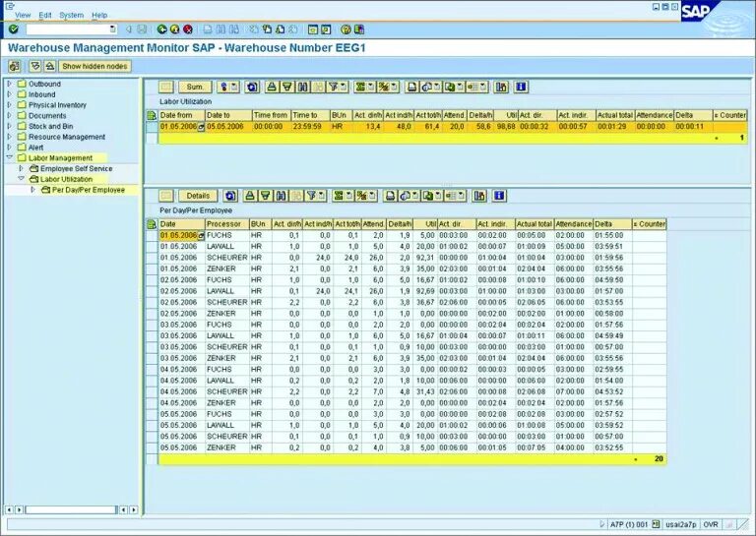Click the Show hidden nodes button
The image size is (756, 536).
tap(94, 66)
